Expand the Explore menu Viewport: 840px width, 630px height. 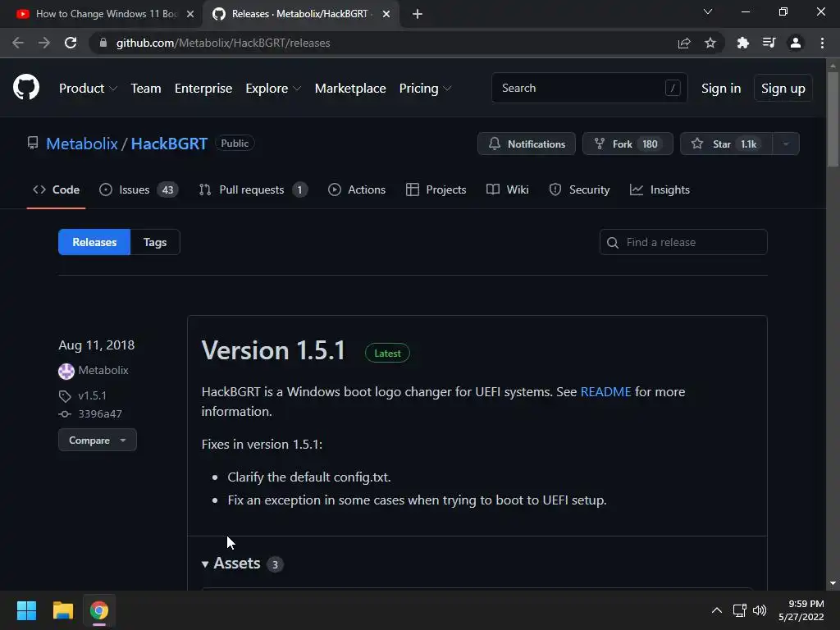point(273,88)
